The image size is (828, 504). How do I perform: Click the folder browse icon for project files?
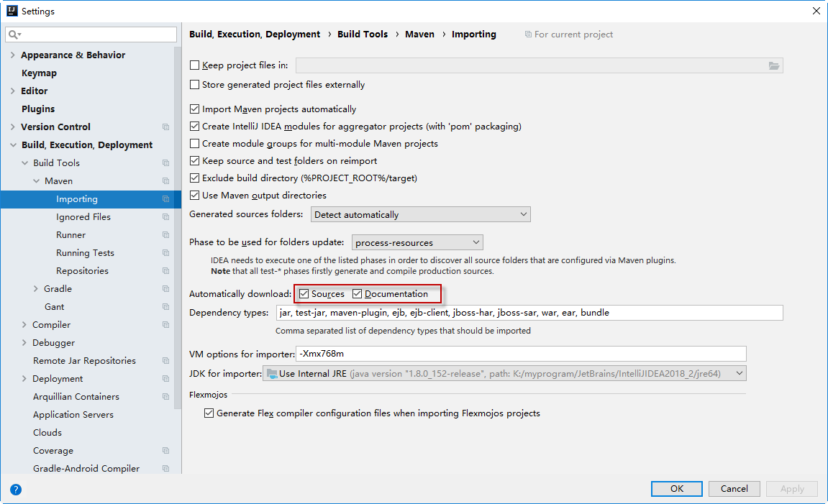[774, 65]
